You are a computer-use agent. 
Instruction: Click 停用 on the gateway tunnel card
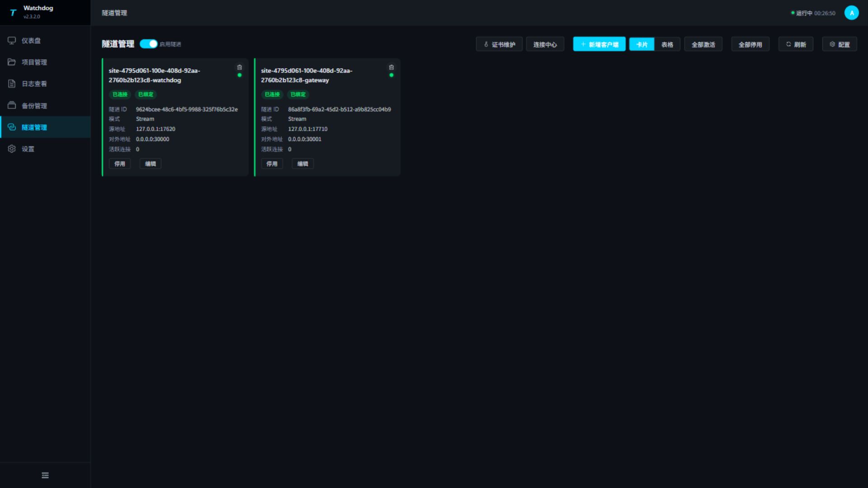tap(272, 164)
